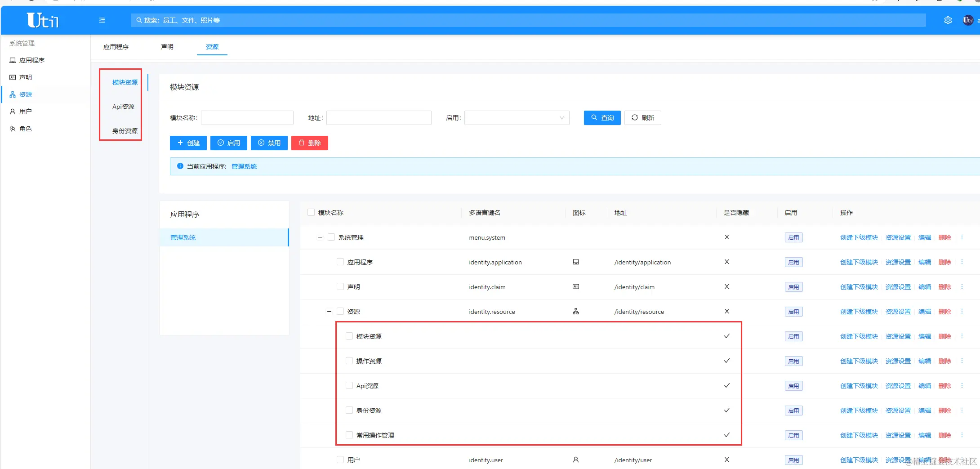The width and height of the screenshot is (980, 469).
Task: Open the user avatar menu
Action: tap(968, 20)
